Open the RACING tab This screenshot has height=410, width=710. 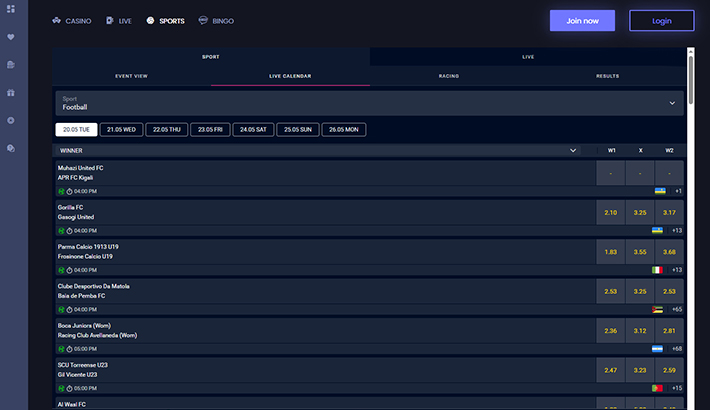tap(449, 76)
